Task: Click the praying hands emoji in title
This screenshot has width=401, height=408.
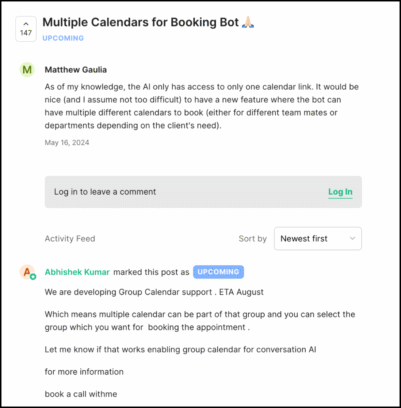Action: [x=248, y=22]
